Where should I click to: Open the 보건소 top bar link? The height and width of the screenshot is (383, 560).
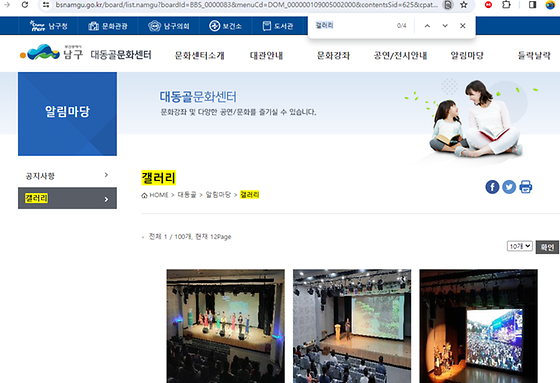click(x=225, y=26)
